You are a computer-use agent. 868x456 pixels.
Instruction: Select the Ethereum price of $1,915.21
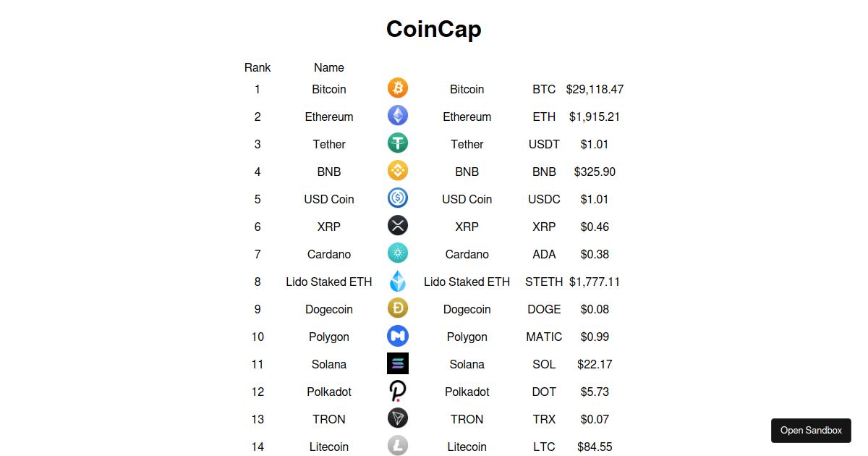[595, 117]
